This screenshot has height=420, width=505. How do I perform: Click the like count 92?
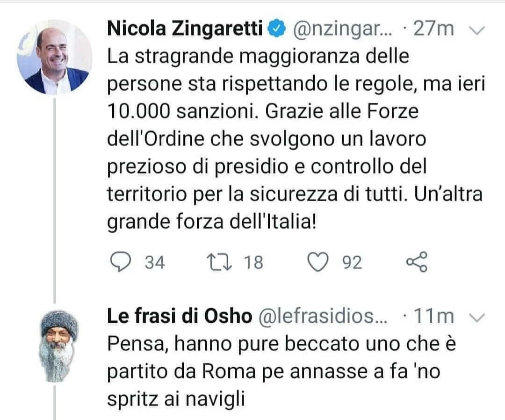[353, 263]
